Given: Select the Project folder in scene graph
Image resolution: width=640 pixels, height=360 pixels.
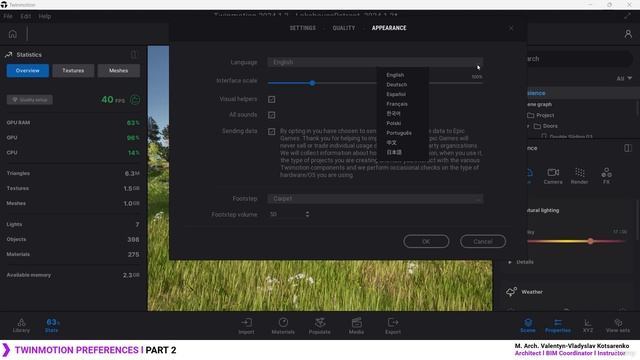Looking at the screenshot, I should 540,115.
